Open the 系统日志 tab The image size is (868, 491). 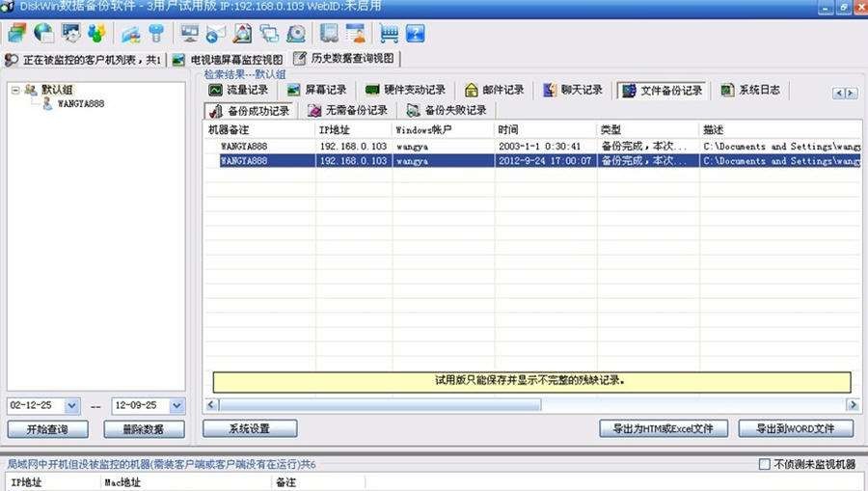(750, 90)
